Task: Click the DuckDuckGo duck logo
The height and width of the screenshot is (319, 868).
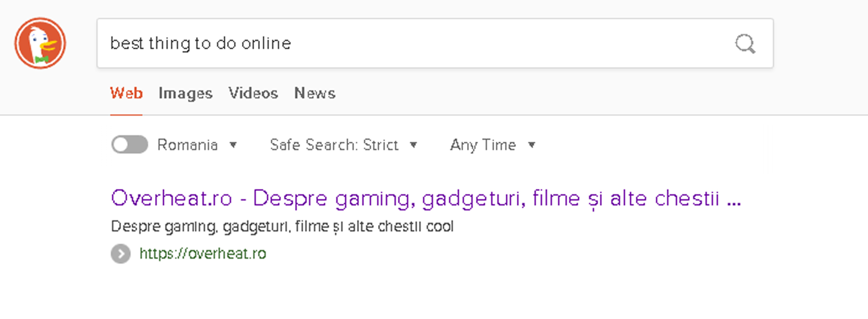Action: pyautogui.click(x=40, y=43)
